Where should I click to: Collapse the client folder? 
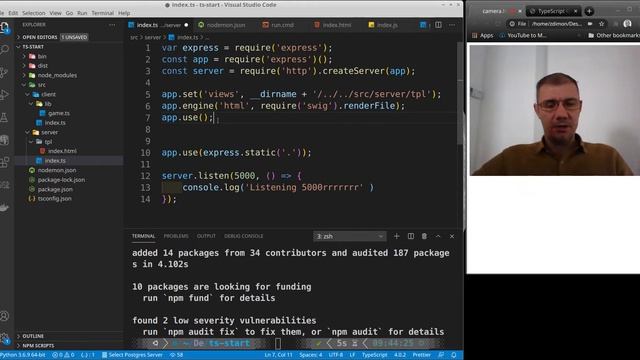click(x=48, y=94)
